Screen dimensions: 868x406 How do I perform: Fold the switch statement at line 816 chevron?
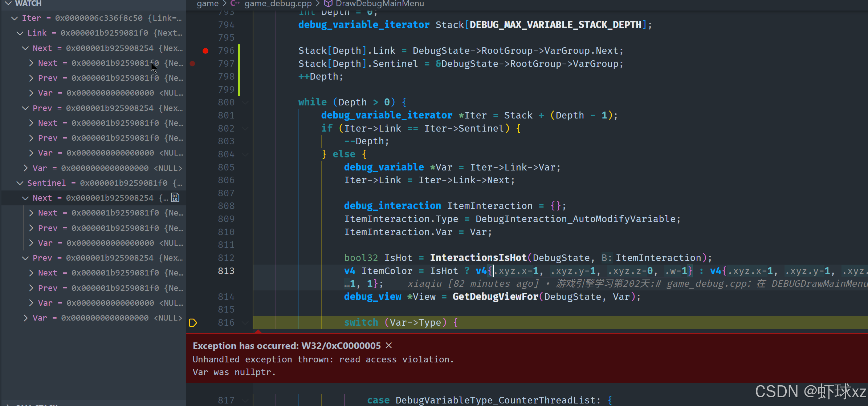click(245, 323)
